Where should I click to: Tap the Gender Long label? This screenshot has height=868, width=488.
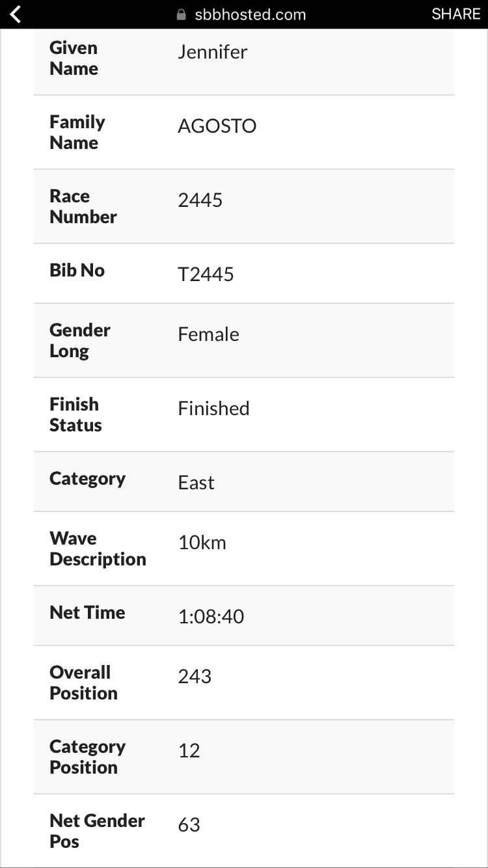click(x=80, y=340)
